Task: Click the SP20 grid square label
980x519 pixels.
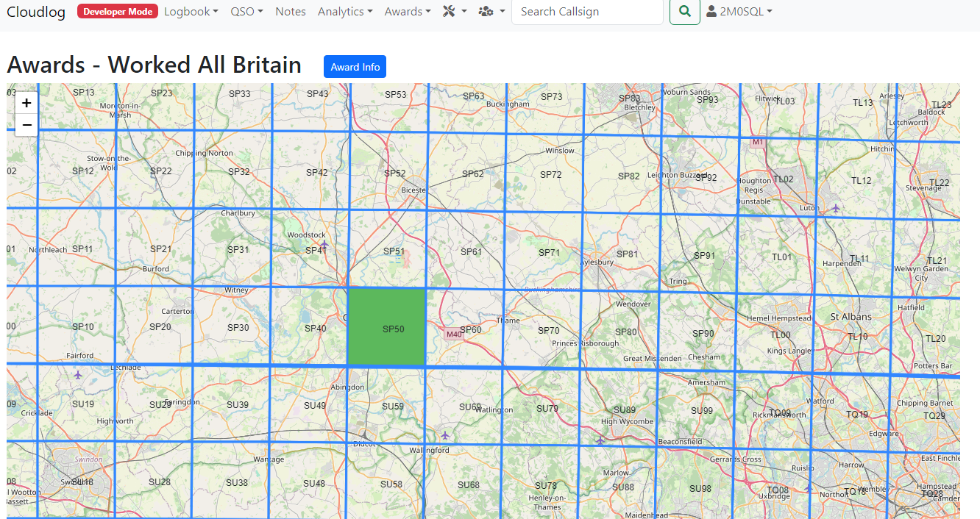Action: coord(160,327)
